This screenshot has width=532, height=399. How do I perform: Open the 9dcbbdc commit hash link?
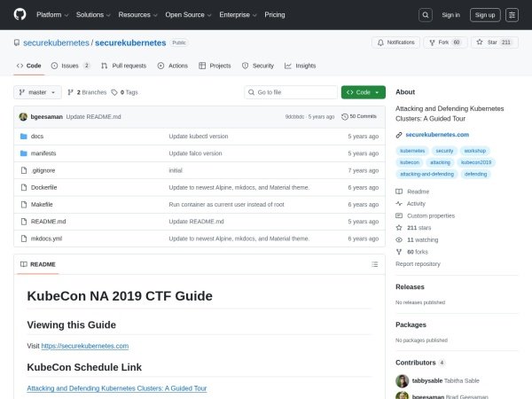pos(294,117)
